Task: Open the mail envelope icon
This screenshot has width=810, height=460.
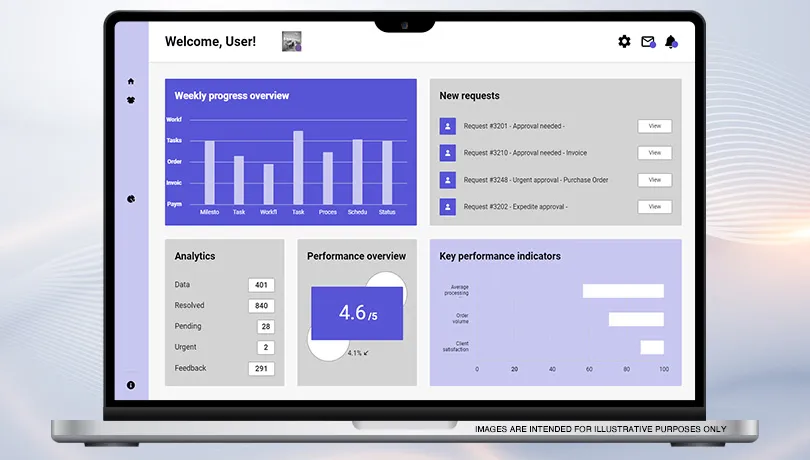Action: click(x=648, y=42)
